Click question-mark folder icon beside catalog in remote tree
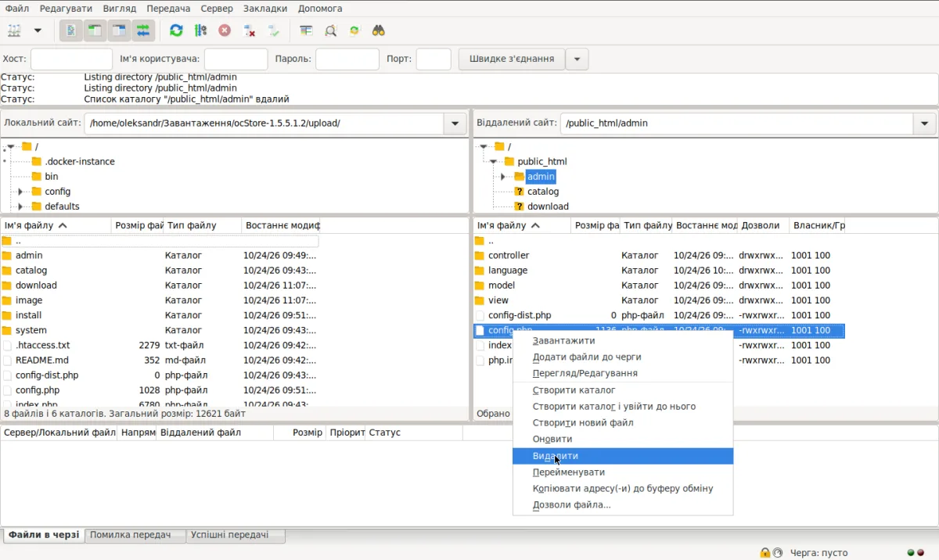The width and height of the screenshot is (939, 560). click(x=519, y=192)
